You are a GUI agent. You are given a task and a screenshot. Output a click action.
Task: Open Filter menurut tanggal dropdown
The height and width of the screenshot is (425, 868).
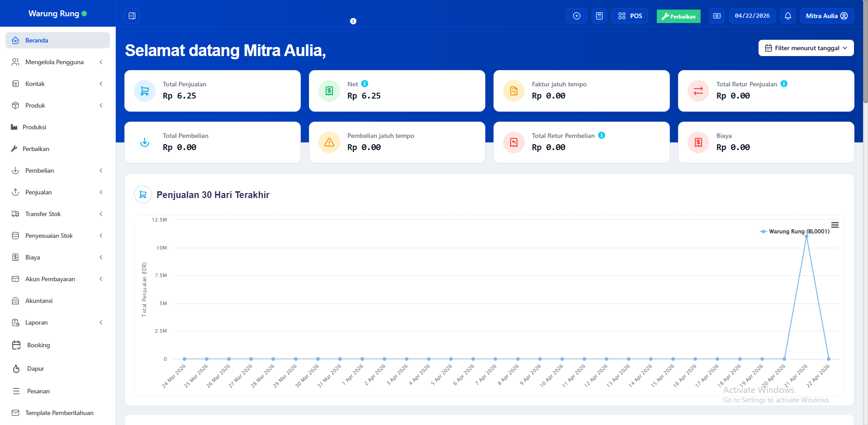tap(806, 48)
